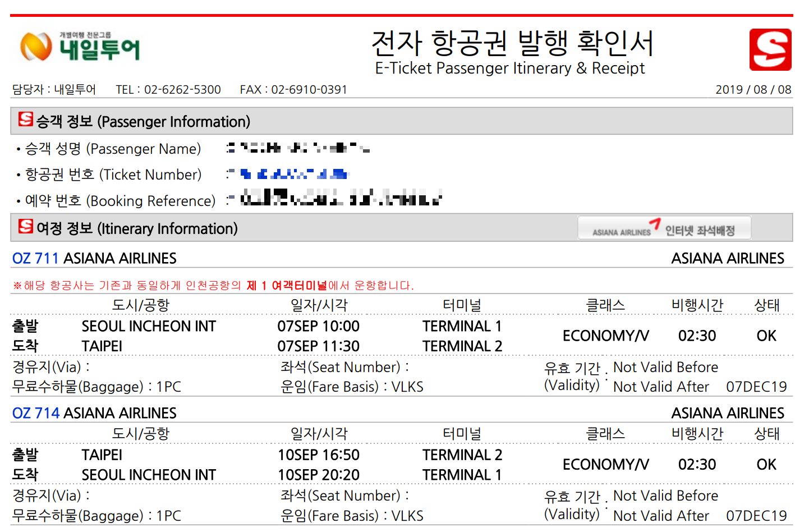
Task: Click OZ 714 arrival TERMINAL 1
Action: click(462, 475)
